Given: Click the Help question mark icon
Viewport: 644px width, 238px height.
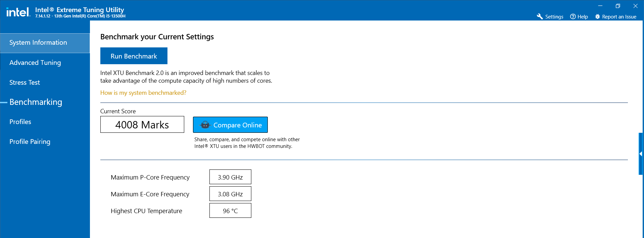Looking at the screenshot, I should [573, 16].
